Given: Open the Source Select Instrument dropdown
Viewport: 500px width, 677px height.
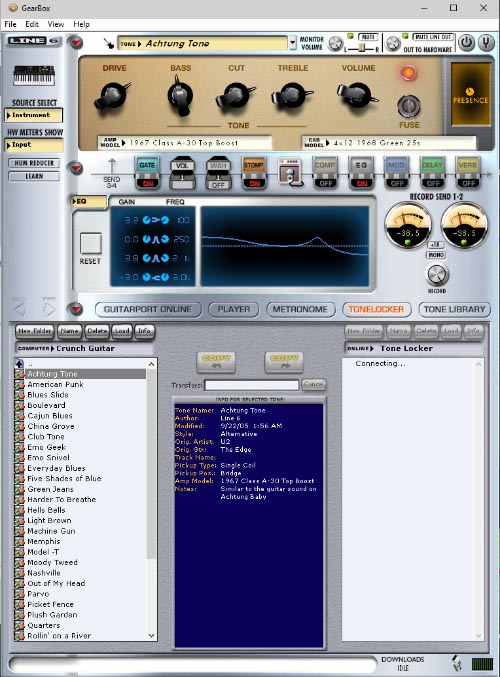Looking at the screenshot, I should 34,115.
